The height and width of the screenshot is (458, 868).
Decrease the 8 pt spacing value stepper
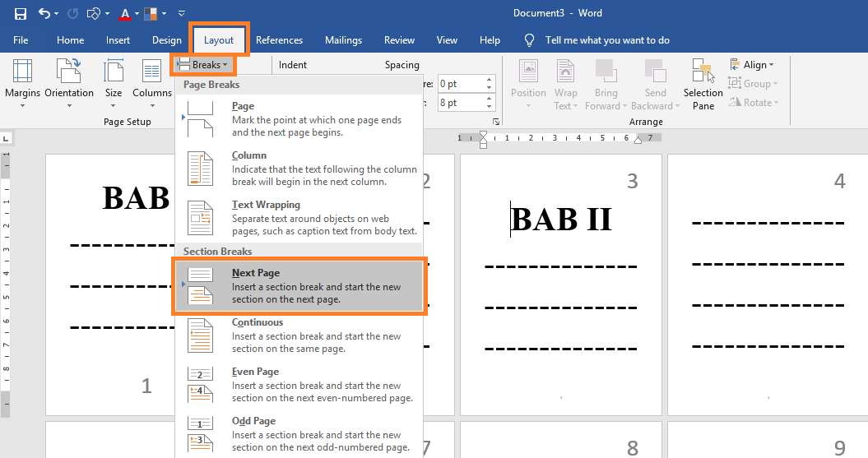point(490,107)
